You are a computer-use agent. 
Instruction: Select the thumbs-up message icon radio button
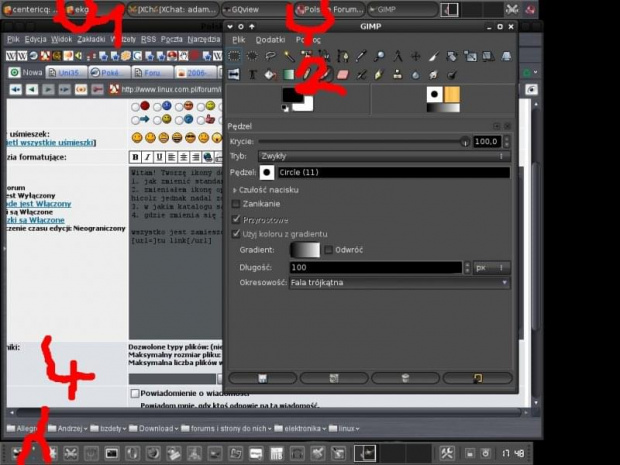pyautogui.click(x=201, y=120)
